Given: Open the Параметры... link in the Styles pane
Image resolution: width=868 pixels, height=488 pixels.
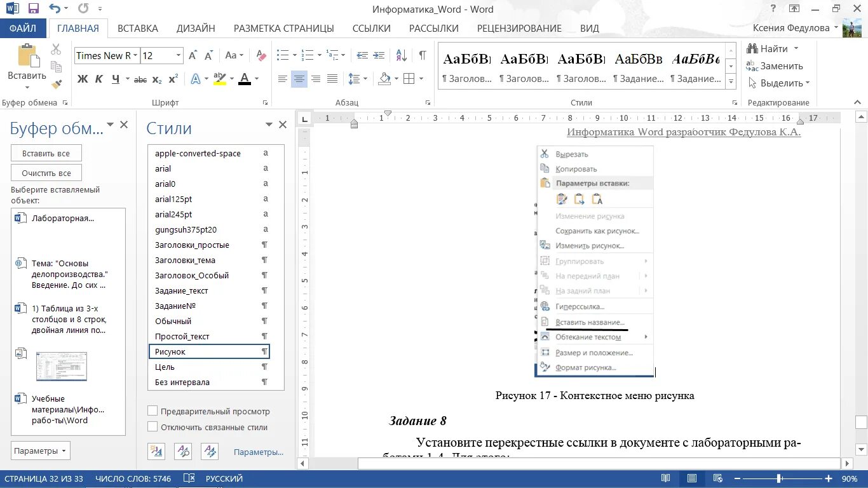Looking at the screenshot, I should tap(259, 452).
